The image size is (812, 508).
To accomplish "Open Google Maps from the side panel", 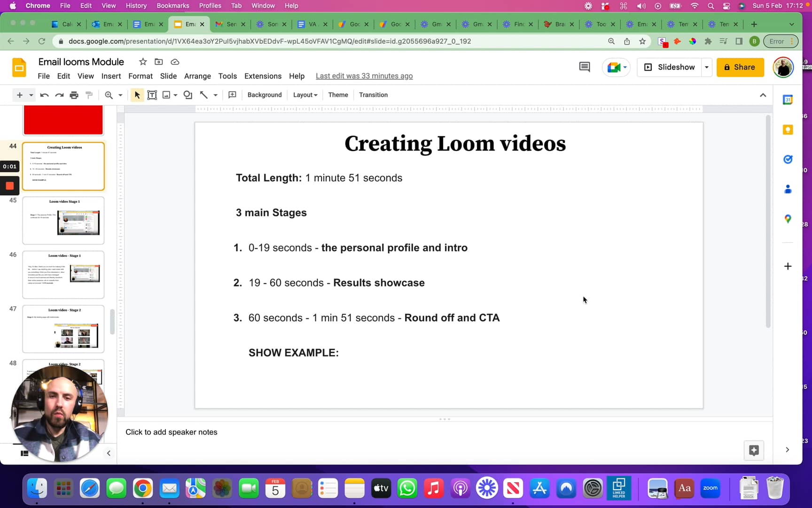I will tap(788, 219).
